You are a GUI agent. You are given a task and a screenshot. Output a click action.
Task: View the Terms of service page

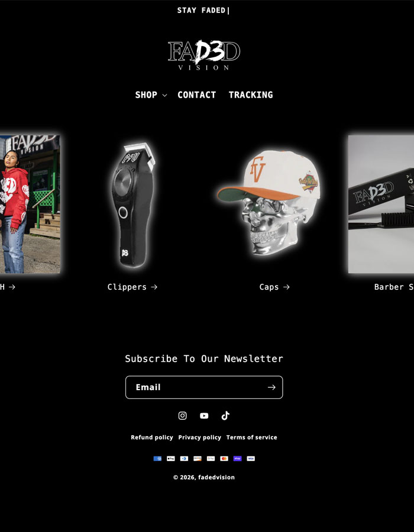pos(252,437)
